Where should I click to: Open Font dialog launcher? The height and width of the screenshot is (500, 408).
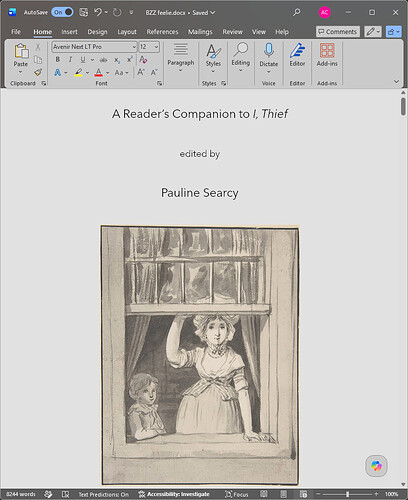(159, 83)
